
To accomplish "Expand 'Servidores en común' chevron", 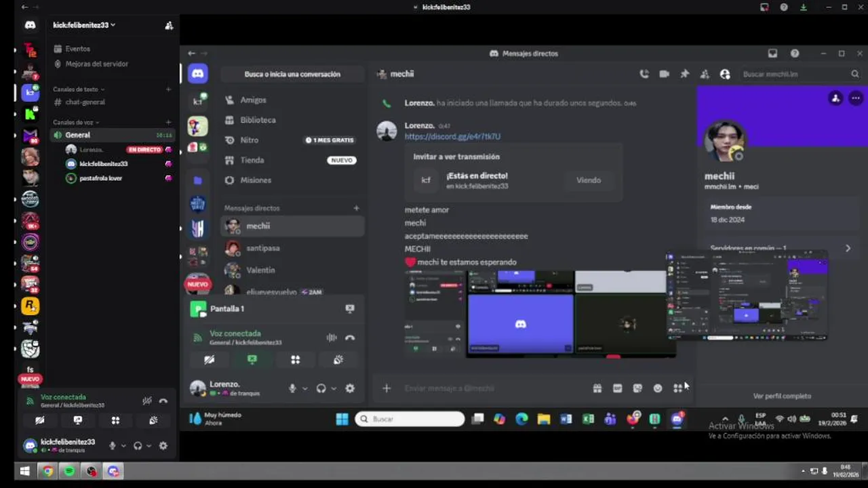I will (848, 248).
